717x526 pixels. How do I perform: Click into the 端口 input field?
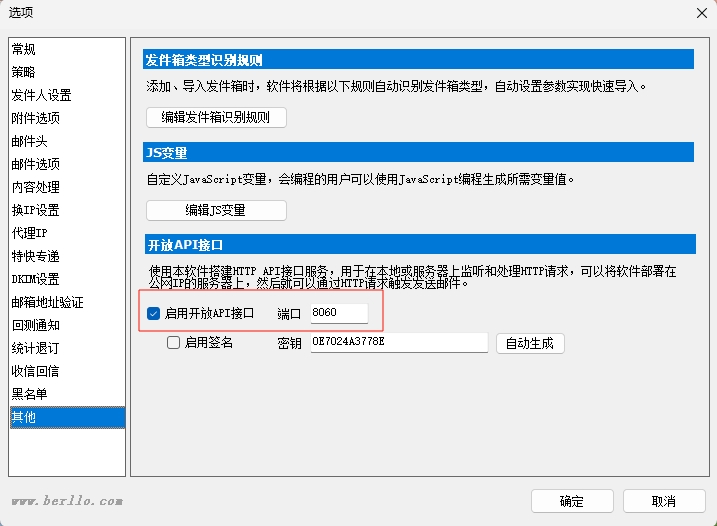pyautogui.click(x=339, y=314)
